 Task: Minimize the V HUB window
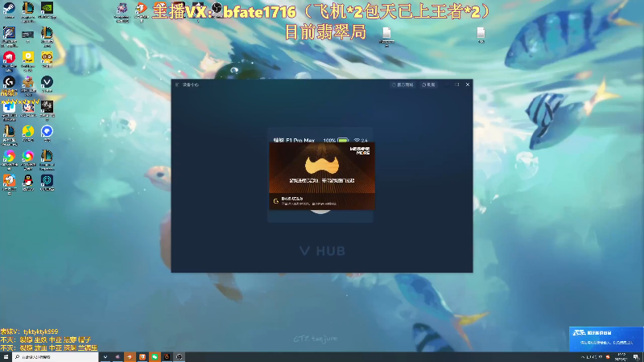447,84
